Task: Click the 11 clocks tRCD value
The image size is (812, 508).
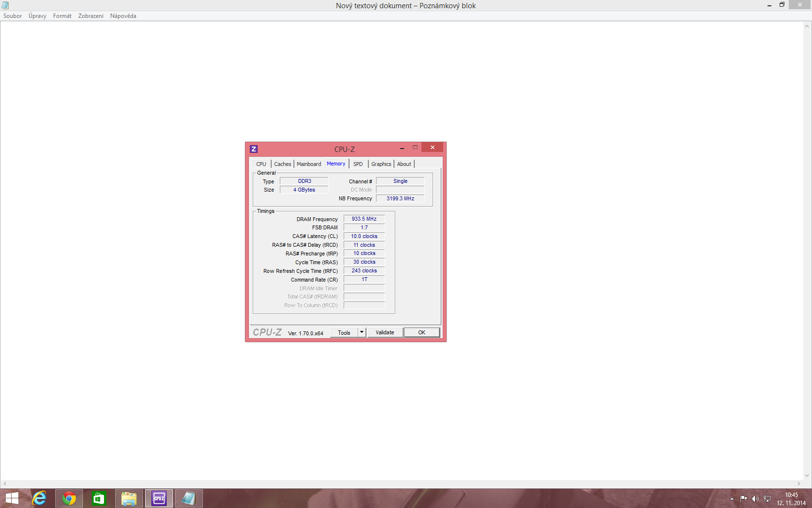Action: pyautogui.click(x=364, y=245)
